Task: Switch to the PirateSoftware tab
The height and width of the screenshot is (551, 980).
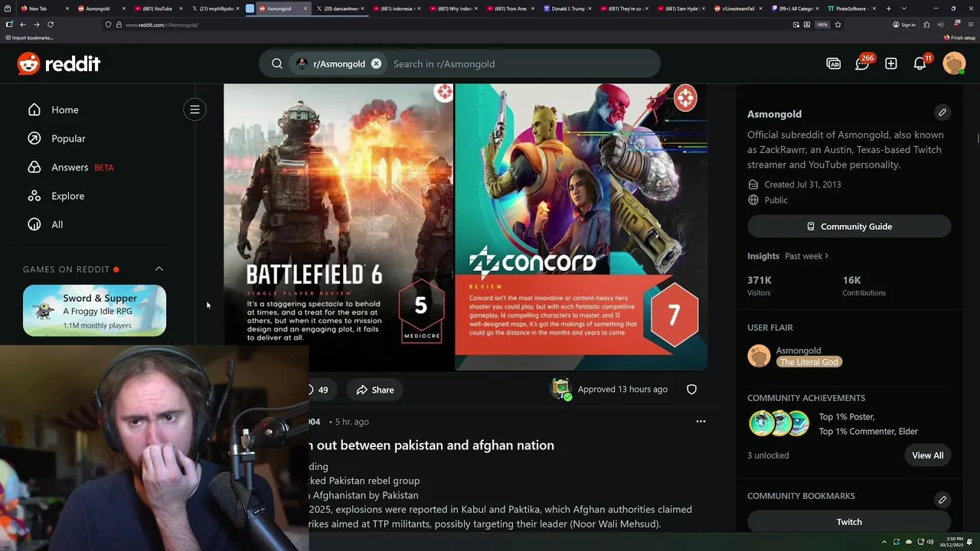Action: pos(850,8)
